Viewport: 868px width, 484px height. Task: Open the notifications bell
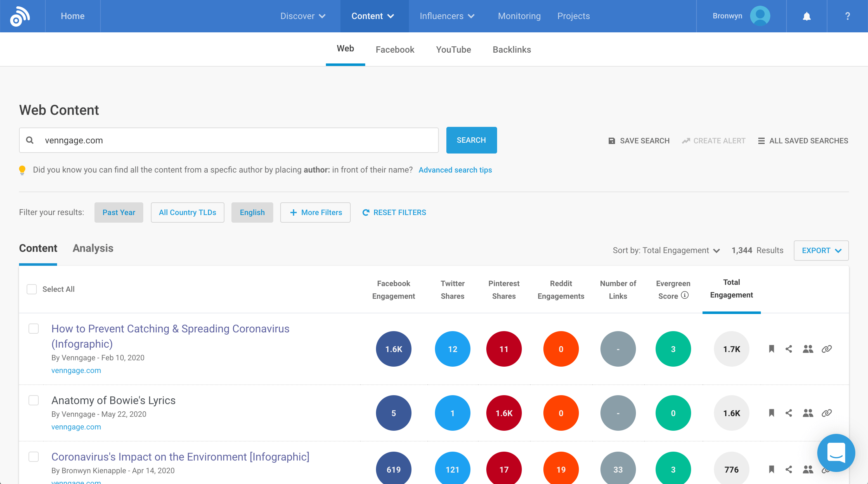click(806, 16)
